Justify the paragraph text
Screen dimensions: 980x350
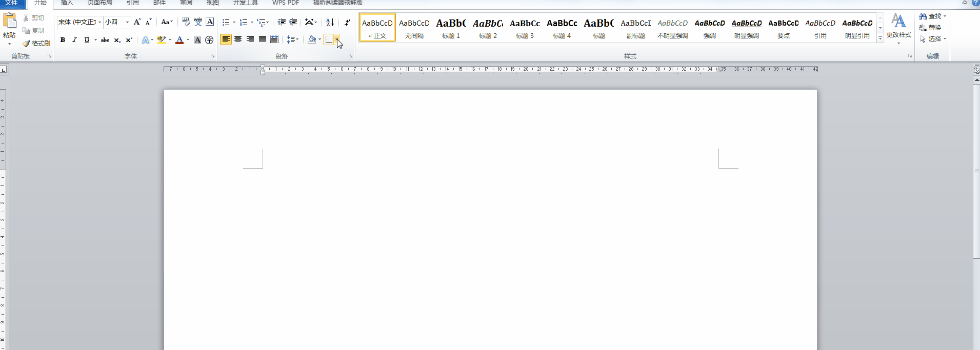click(263, 39)
